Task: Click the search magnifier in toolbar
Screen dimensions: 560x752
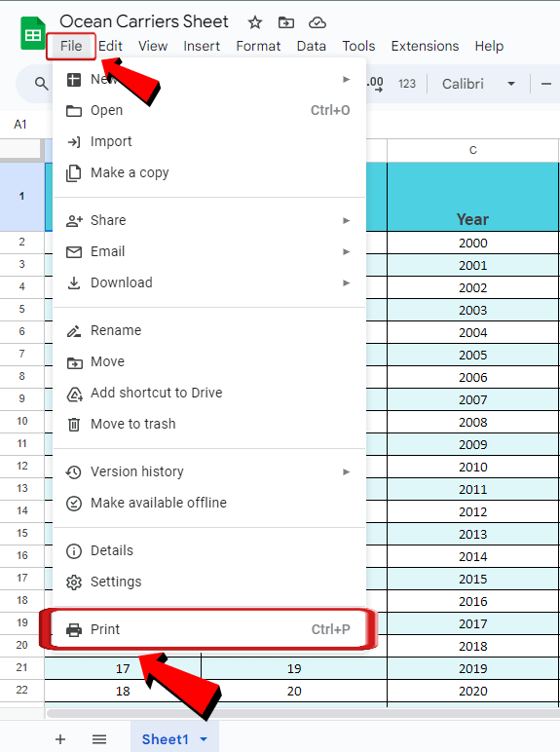Action: point(42,84)
